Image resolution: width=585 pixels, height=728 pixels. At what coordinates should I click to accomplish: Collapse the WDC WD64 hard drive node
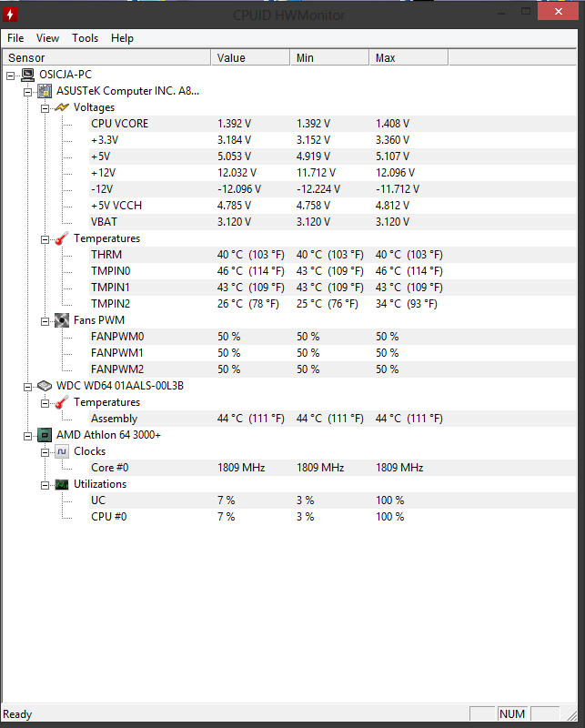[x=27, y=386]
